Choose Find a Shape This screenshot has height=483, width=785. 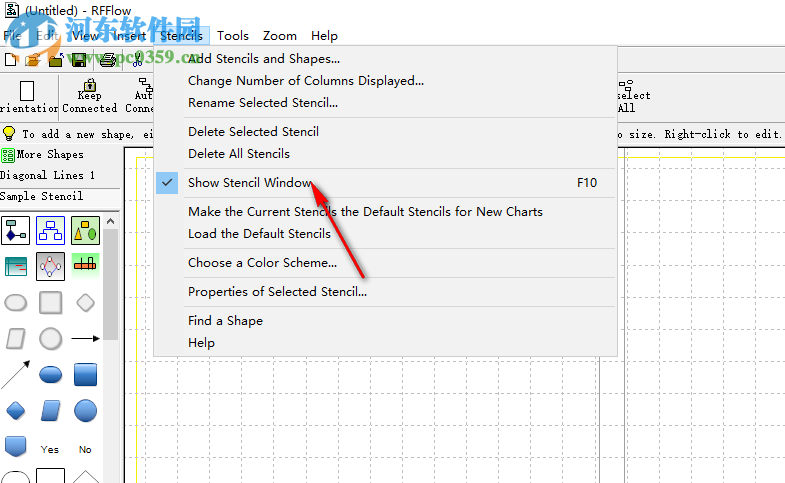(225, 321)
